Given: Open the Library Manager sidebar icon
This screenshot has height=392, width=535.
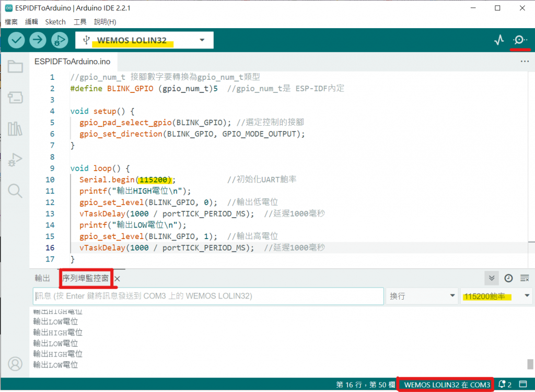Looking at the screenshot, I should 15,129.
